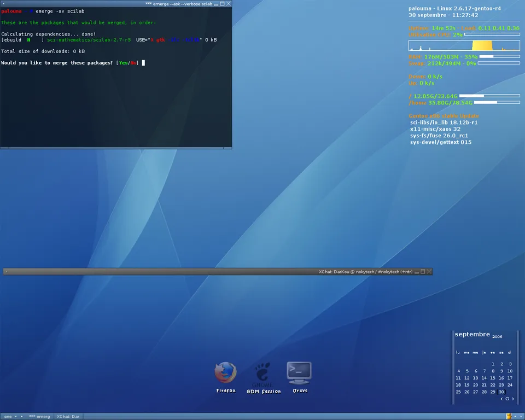Viewport: 525px width, 420px height.
Task: Go to previous month in calendar
Action: click(x=501, y=399)
